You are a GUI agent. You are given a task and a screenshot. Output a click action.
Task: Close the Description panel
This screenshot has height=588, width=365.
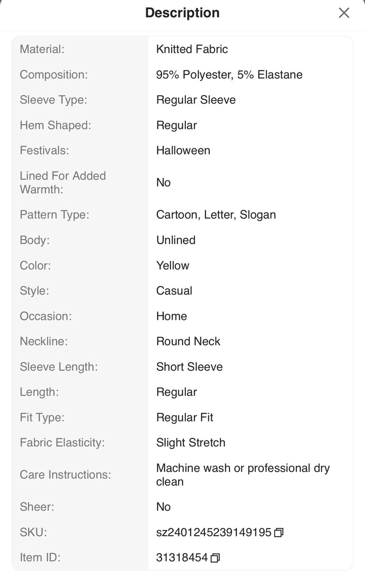pos(344,13)
